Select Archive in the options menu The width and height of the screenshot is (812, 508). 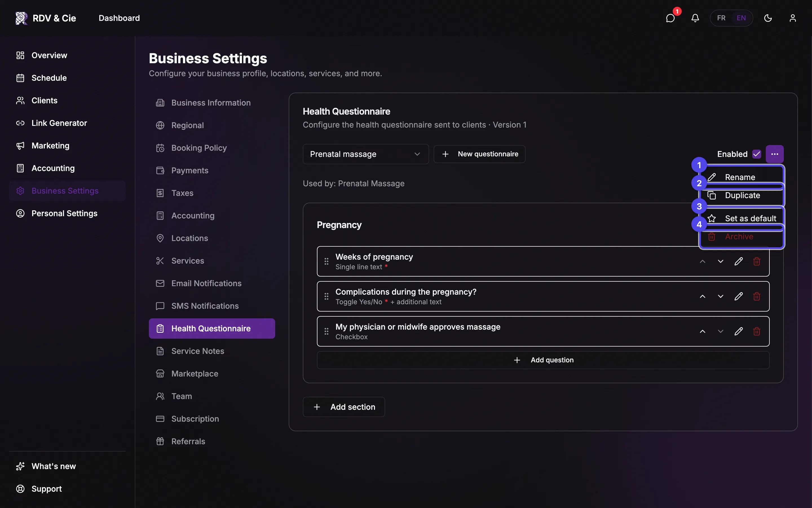click(742, 237)
